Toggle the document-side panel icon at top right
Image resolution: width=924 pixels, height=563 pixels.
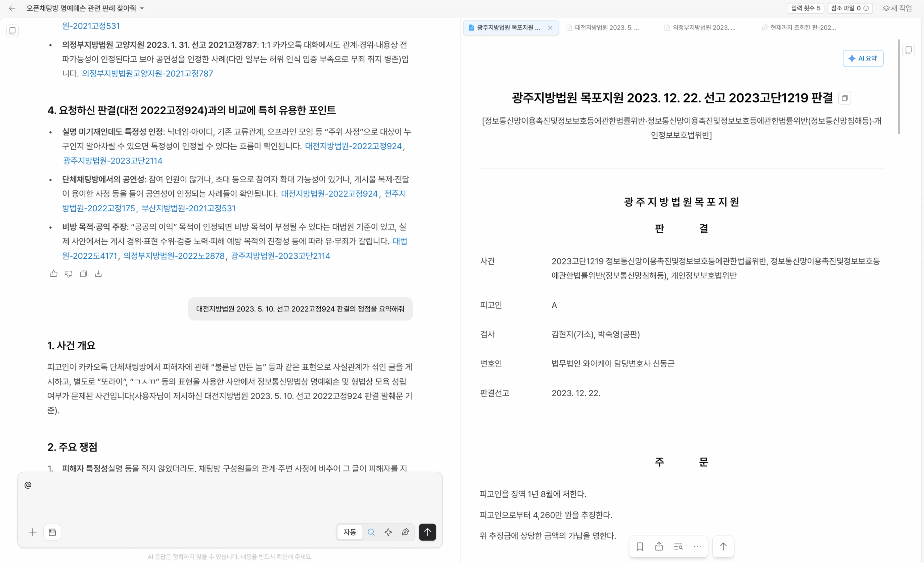908,50
